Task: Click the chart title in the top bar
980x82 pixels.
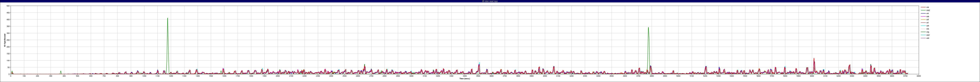Action: tap(490, 1)
